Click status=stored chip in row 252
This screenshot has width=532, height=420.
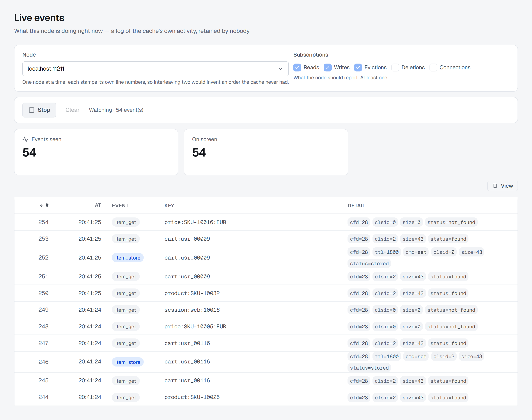[x=369, y=264]
